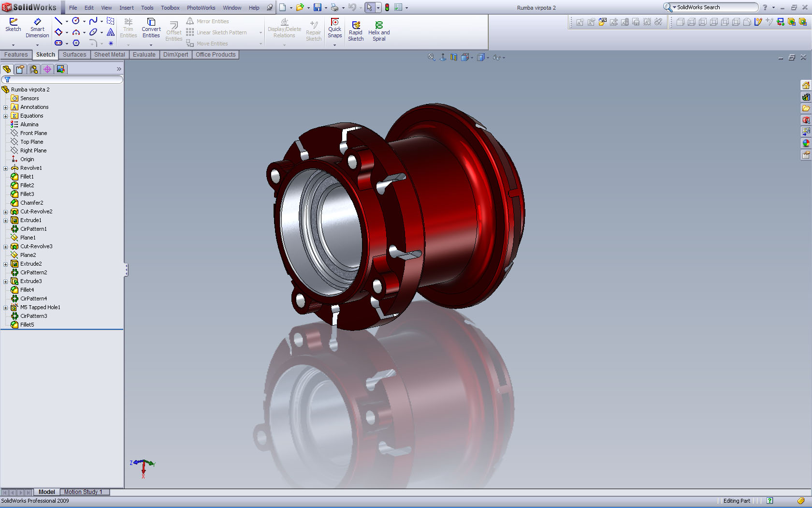Click the Rebuild traffic light icon
The width and height of the screenshot is (812, 508).
[x=387, y=7]
